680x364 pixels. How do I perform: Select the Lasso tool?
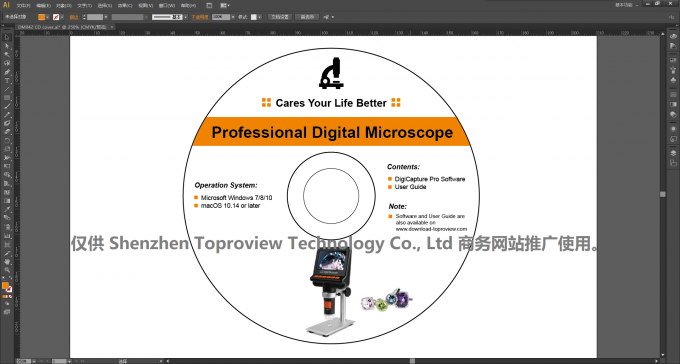pos(7,63)
